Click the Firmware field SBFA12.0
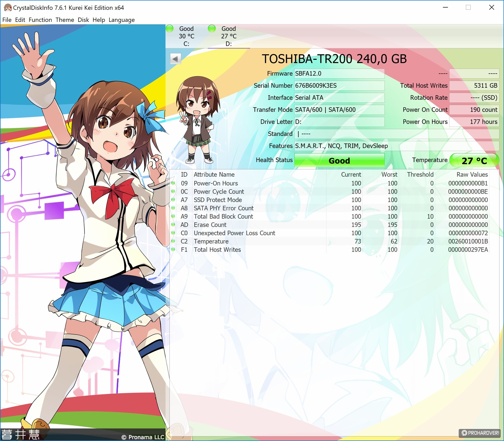 click(x=339, y=74)
